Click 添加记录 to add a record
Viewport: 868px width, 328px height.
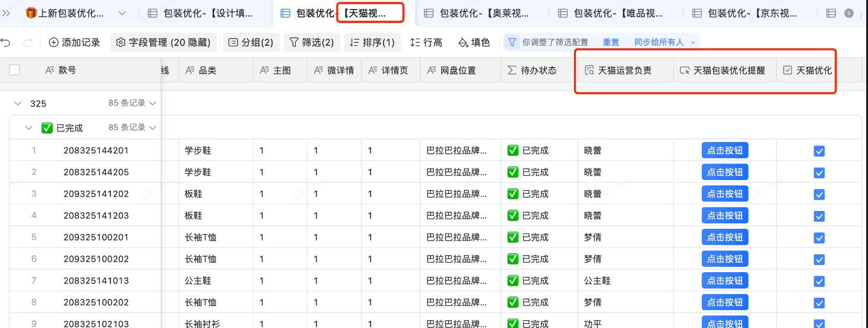[x=74, y=43]
